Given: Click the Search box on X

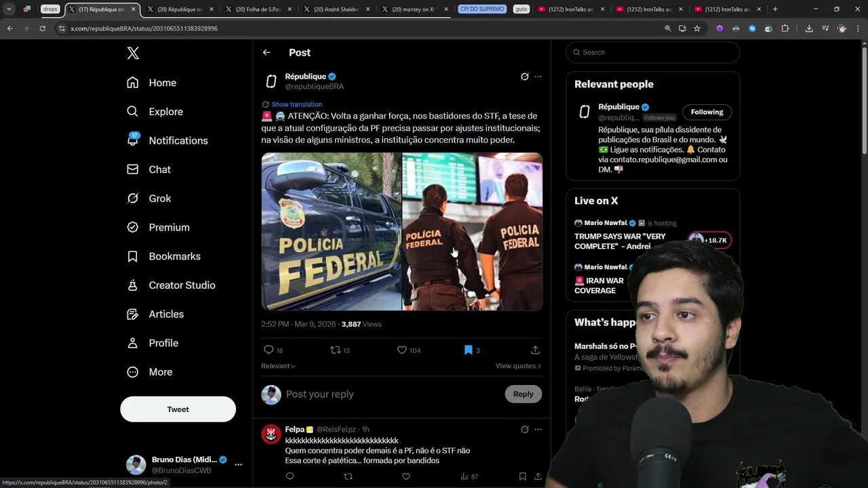Looking at the screenshot, I should tap(653, 52).
